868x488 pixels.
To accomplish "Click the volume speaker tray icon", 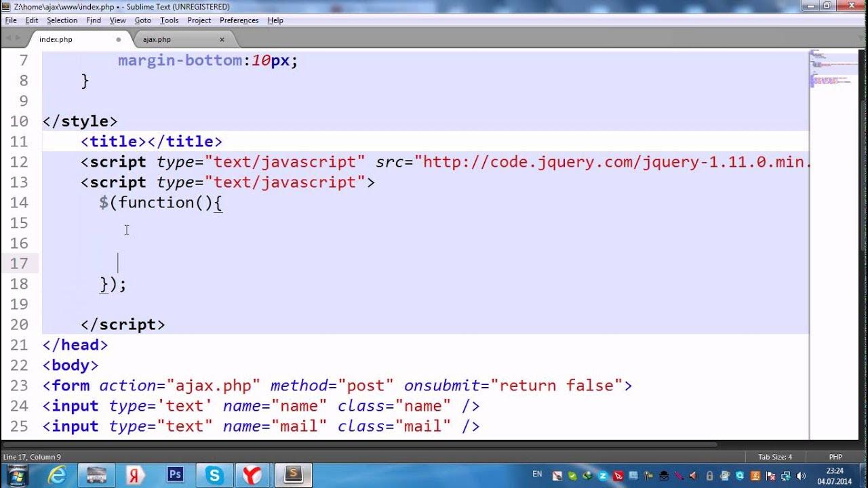I will click(800, 476).
